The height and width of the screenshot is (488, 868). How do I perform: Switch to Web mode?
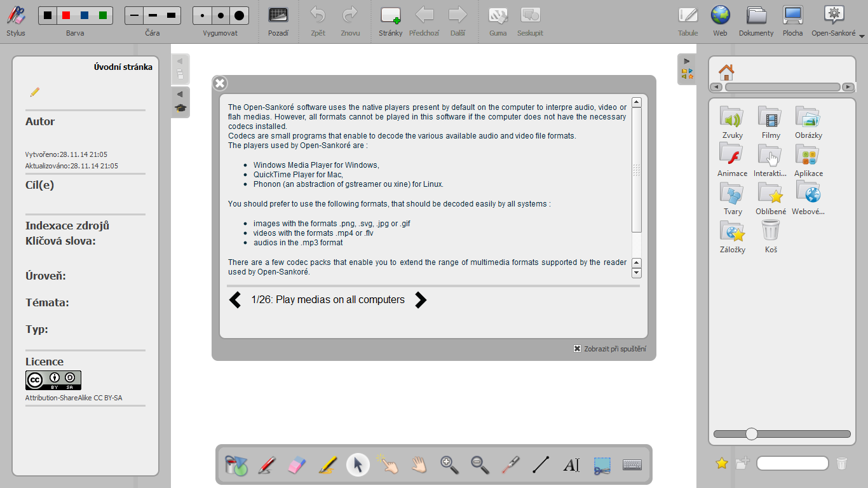[x=720, y=20]
